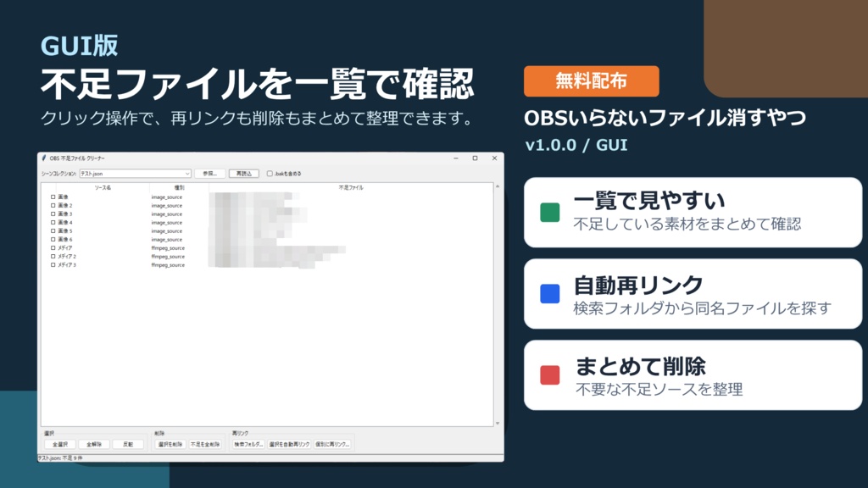Click the 不足ファイル column header
The width and height of the screenshot is (868, 488).
coord(351,188)
